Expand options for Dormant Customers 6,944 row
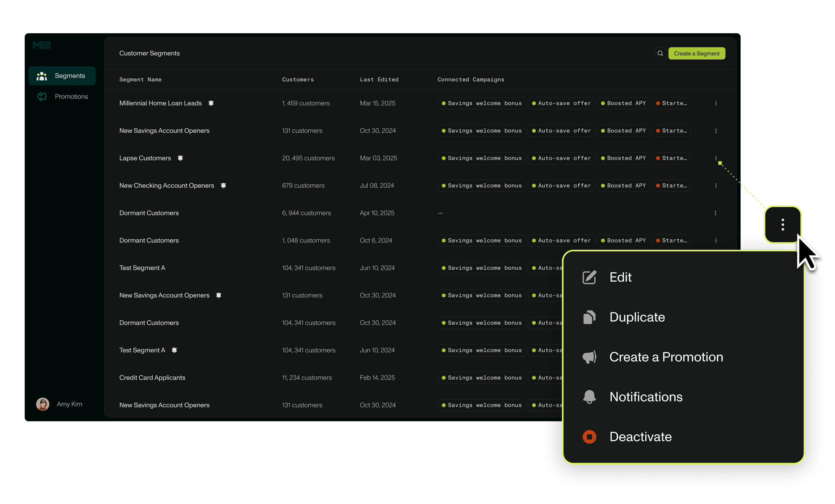Screen dimensions: 835x504 (x=715, y=213)
